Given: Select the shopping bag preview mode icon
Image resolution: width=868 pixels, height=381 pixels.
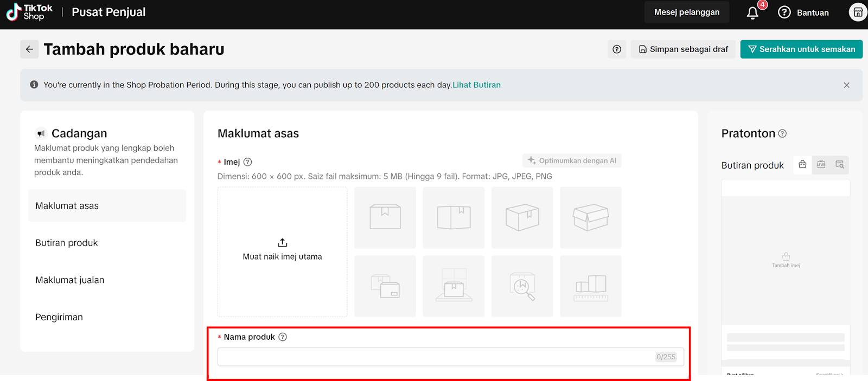Looking at the screenshot, I should tap(802, 165).
